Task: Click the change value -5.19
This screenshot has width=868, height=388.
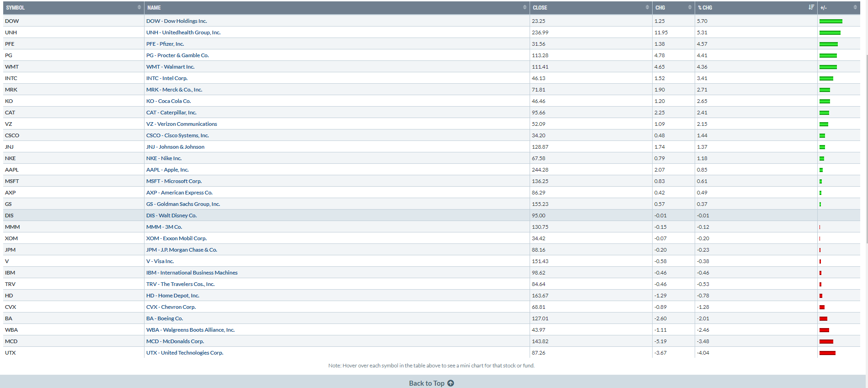Action: 660,341
